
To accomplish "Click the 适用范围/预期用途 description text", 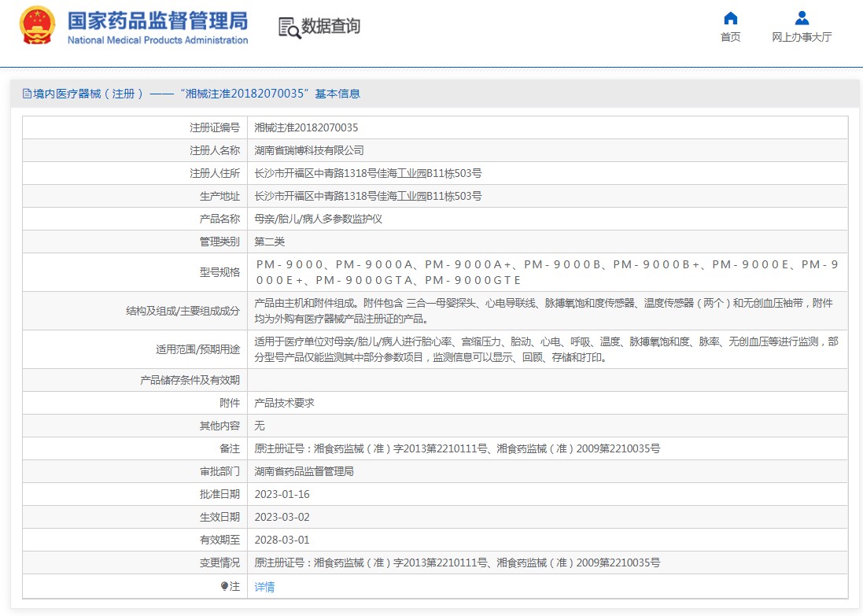I will (546, 349).
